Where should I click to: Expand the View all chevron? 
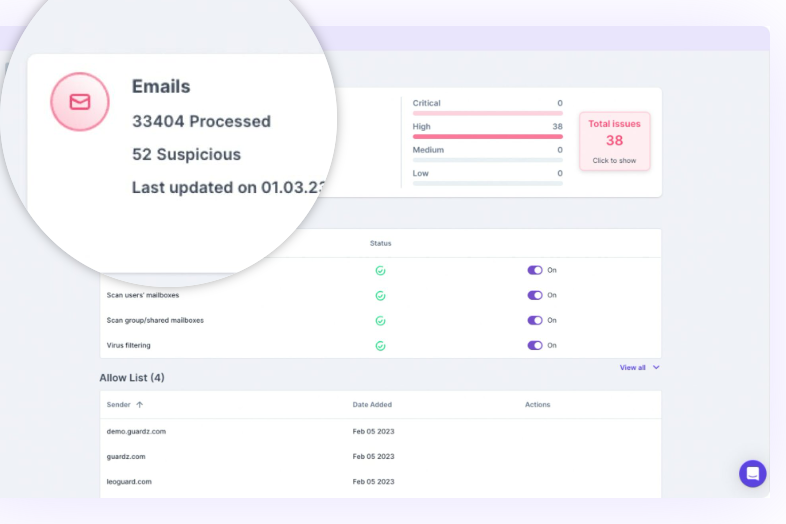click(x=656, y=368)
